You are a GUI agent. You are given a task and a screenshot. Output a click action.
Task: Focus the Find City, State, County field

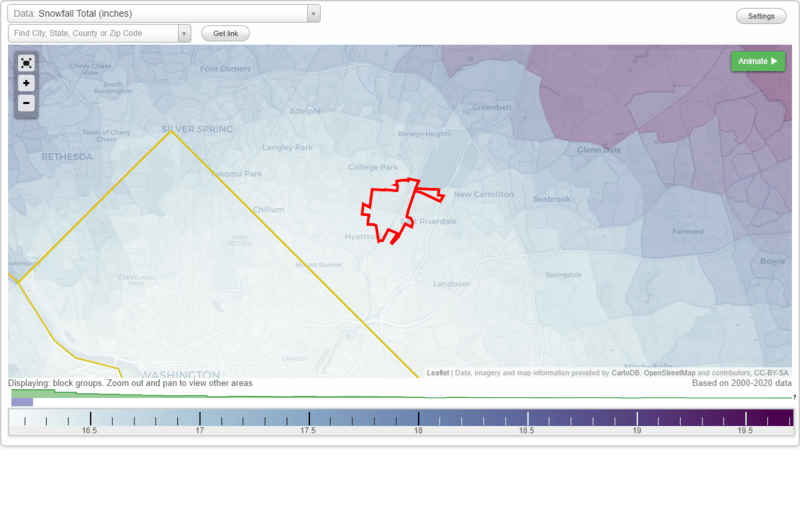(x=93, y=34)
